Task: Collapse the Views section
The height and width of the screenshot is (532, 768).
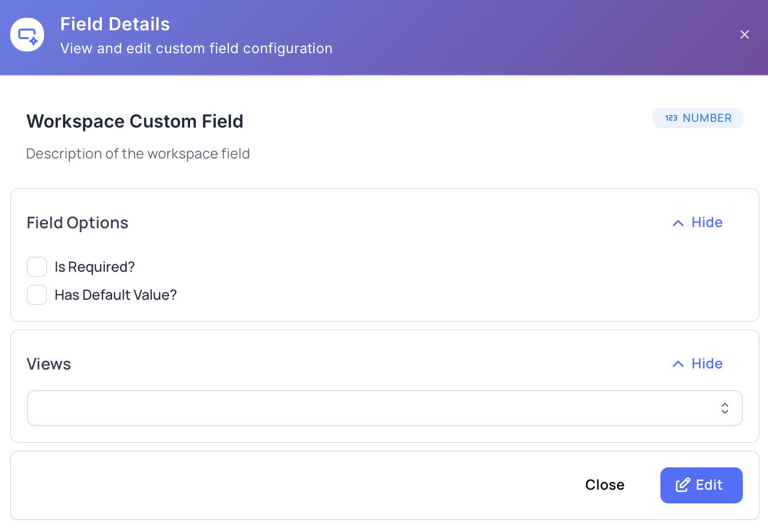Action: (x=696, y=364)
